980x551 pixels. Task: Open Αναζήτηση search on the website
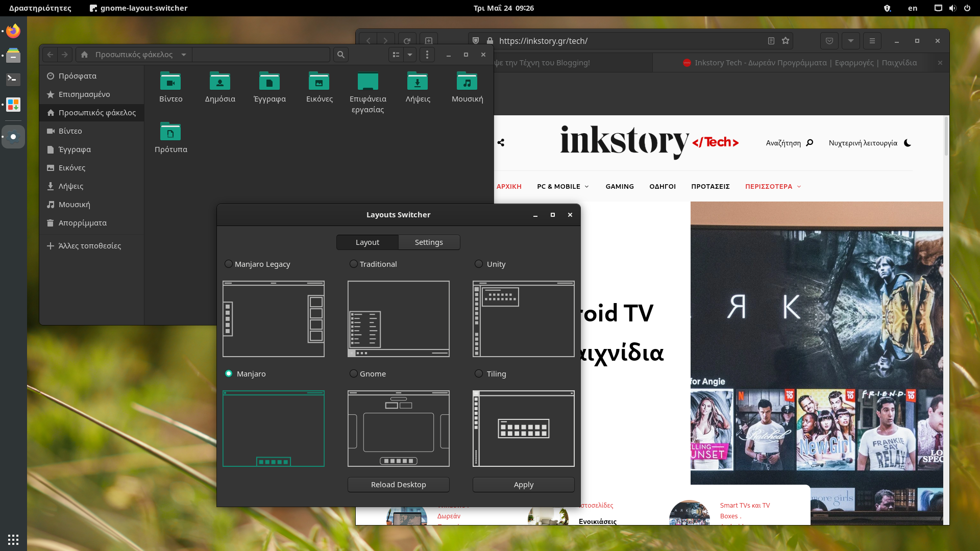pyautogui.click(x=789, y=143)
